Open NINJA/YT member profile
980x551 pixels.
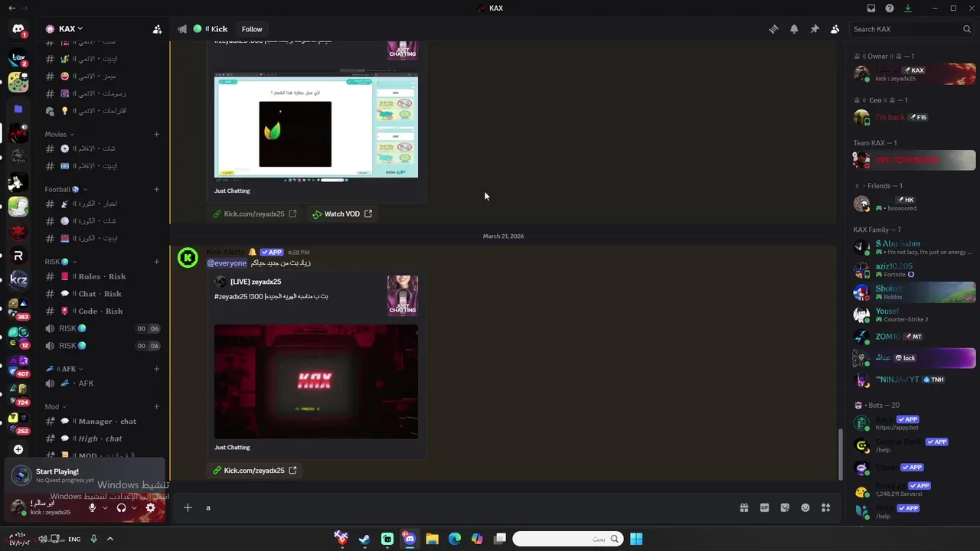pos(914,380)
